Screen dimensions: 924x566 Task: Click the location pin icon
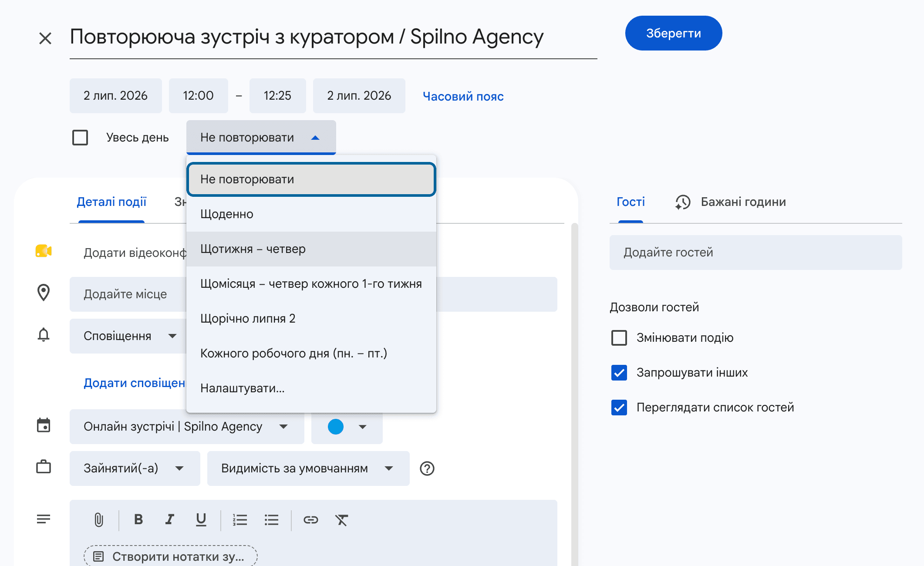click(x=44, y=293)
